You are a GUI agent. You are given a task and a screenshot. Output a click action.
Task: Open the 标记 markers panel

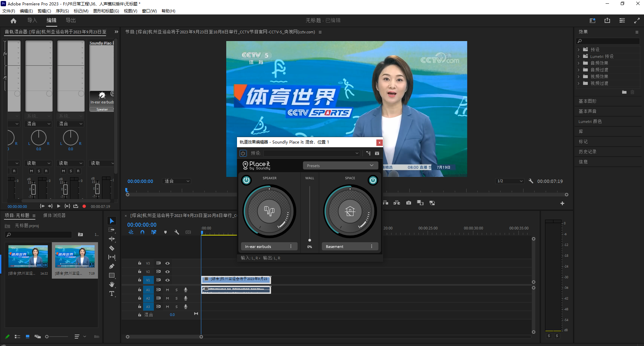click(583, 141)
